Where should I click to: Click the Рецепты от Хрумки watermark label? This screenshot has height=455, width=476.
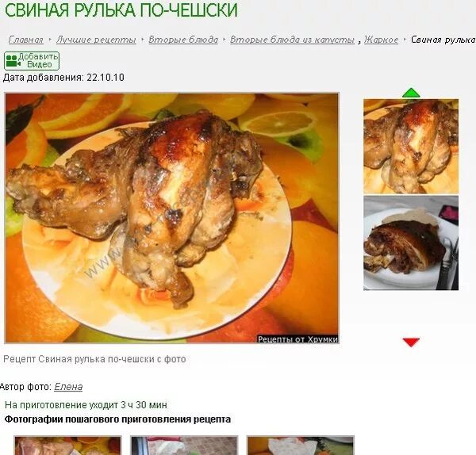[297, 338]
